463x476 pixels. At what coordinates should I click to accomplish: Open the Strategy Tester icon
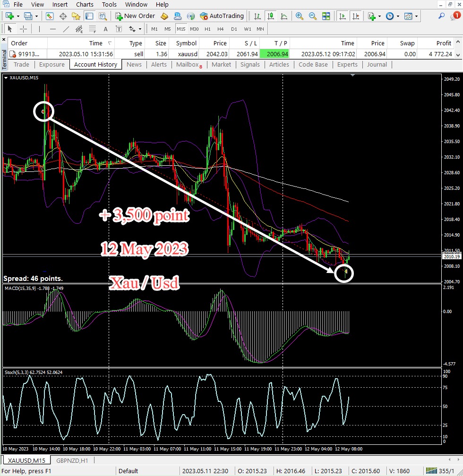tap(103, 16)
